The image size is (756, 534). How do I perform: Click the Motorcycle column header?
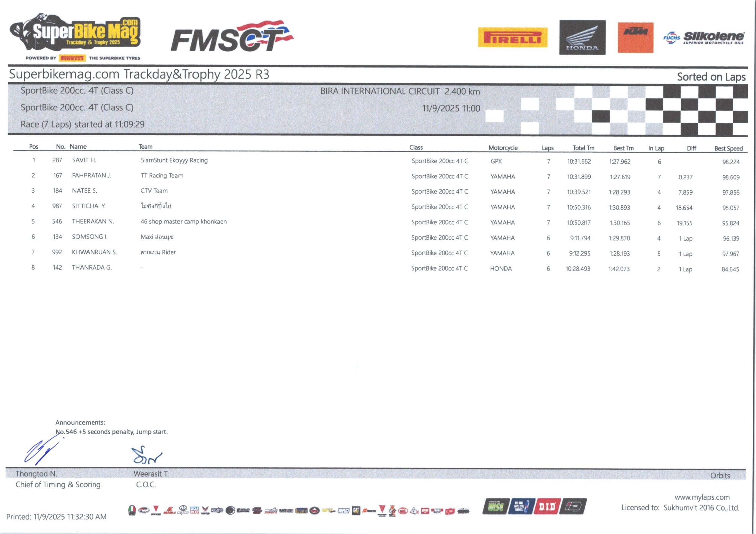click(x=503, y=148)
